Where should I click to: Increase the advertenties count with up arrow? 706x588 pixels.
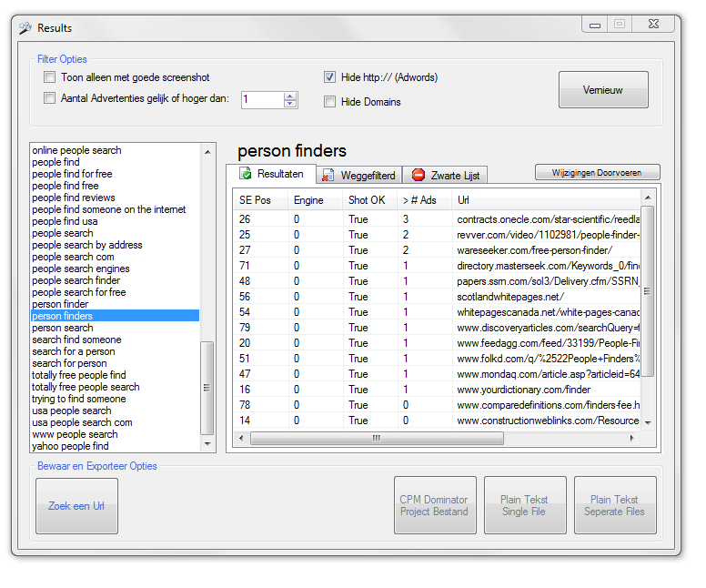tap(290, 96)
